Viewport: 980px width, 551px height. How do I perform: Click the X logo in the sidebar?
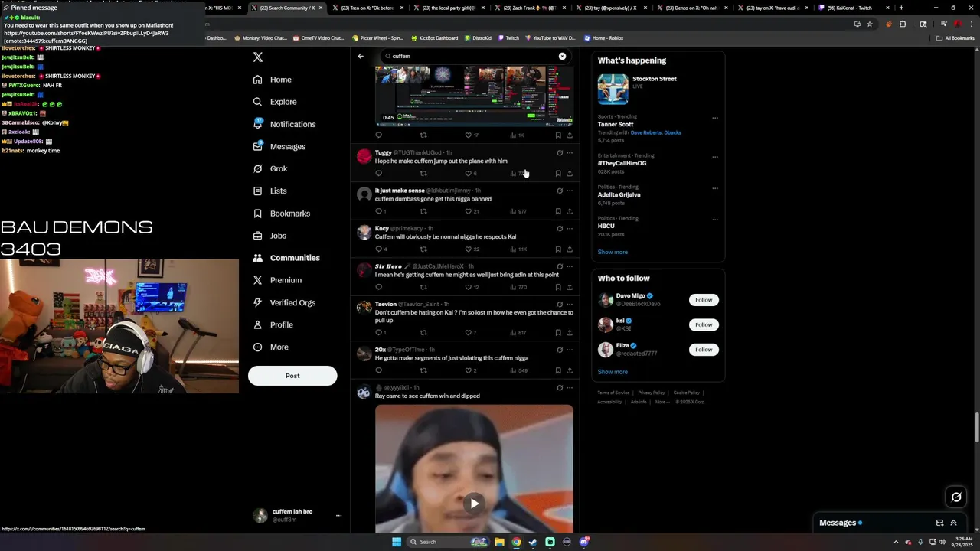pos(258,57)
